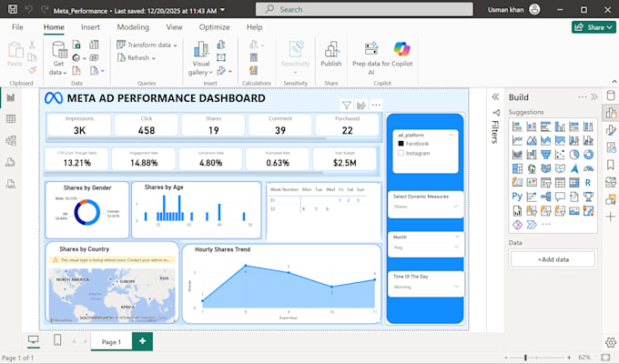Click the zoom out minus button
Image resolution: width=619 pixels, height=364 pixels.
506,358
